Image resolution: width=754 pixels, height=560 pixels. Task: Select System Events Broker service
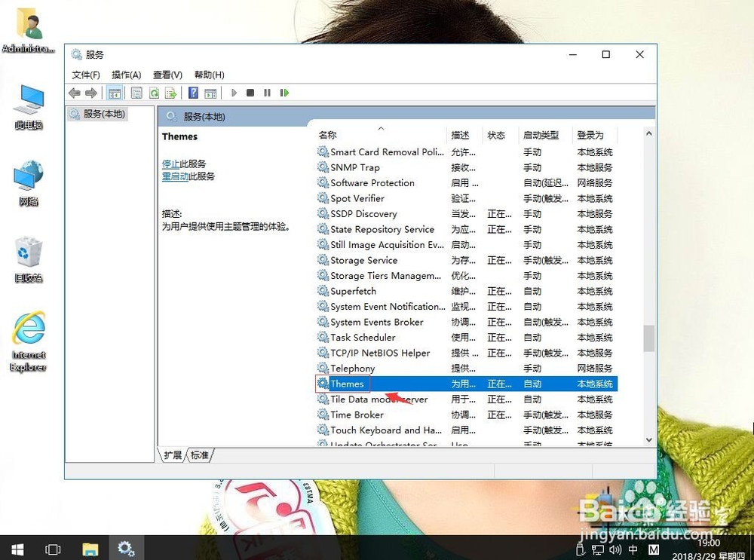click(x=467, y=322)
